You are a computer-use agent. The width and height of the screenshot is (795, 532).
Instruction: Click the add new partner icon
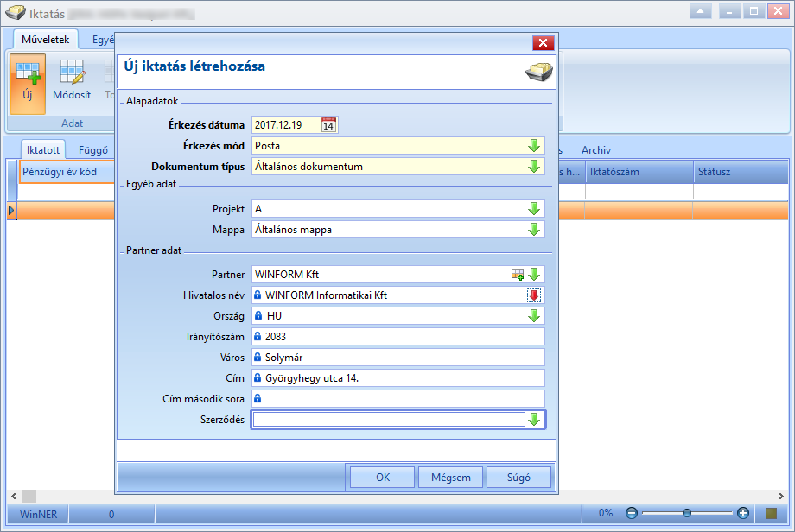pyautogui.click(x=517, y=275)
